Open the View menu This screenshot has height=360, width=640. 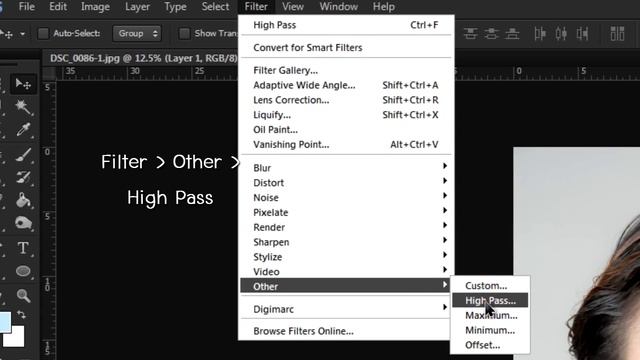[293, 7]
